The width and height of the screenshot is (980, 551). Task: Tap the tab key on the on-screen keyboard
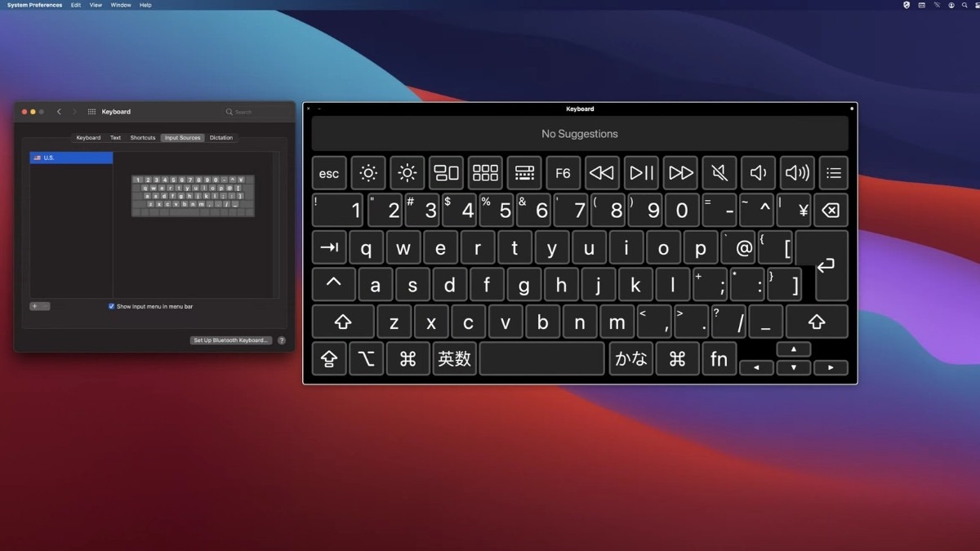329,247
